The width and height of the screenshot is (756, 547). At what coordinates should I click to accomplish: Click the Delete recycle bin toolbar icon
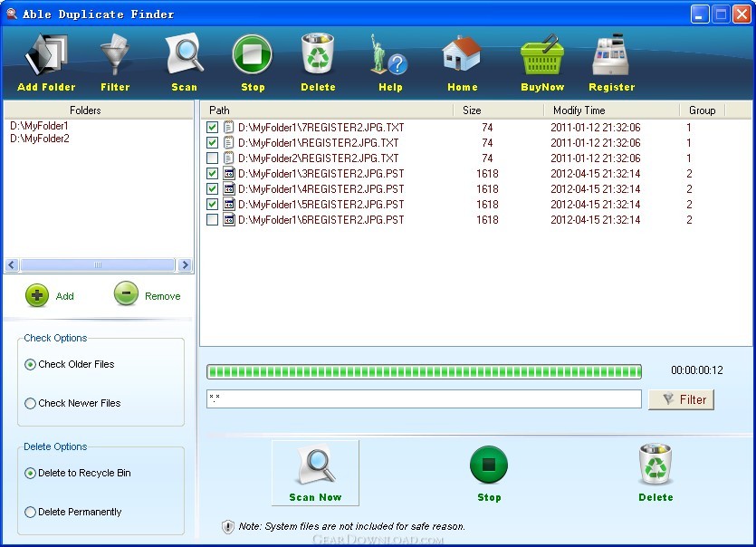pos(318,53)
